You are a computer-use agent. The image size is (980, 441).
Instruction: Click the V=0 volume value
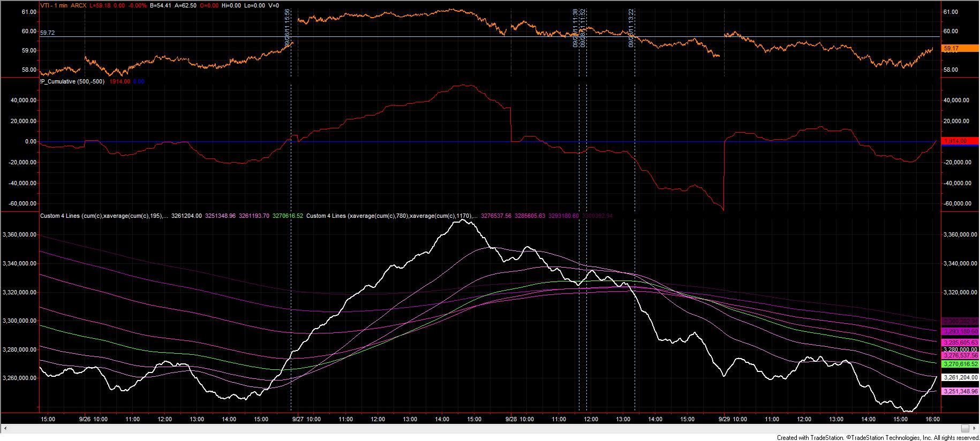274,5
